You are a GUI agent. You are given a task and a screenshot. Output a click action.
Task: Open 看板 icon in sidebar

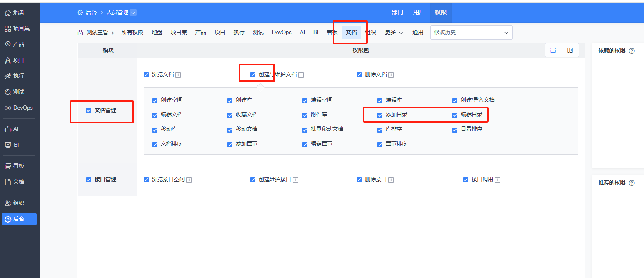click(7, 166)
